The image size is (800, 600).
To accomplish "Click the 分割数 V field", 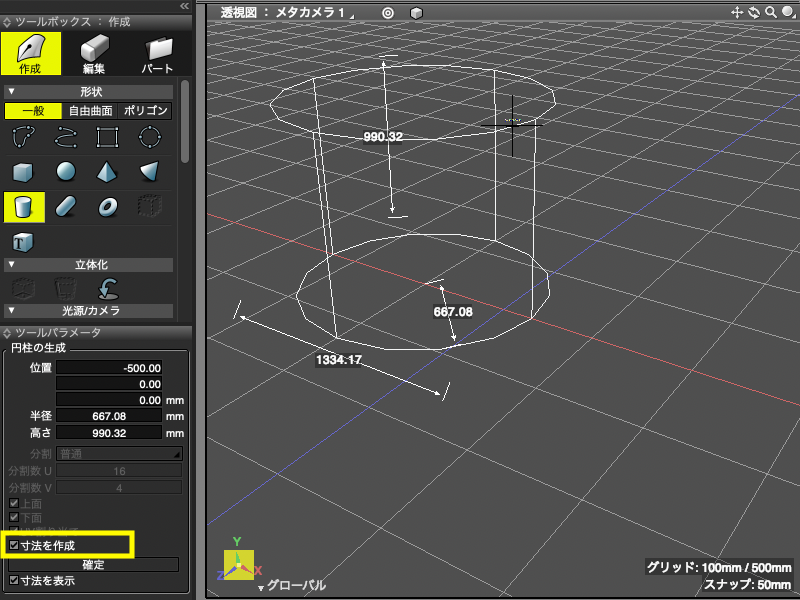I will pyautogui.click(x=119, y=488).
